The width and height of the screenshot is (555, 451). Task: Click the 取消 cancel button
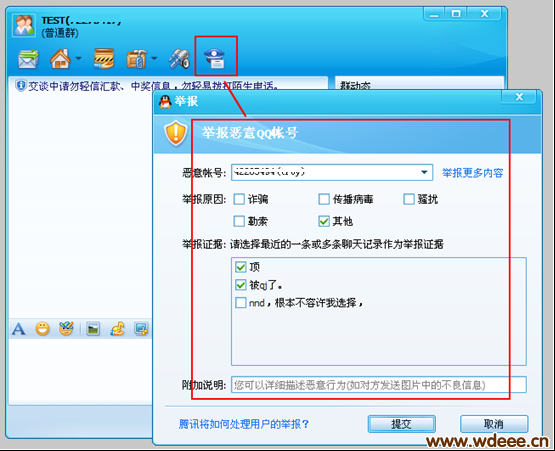point(494,424)
